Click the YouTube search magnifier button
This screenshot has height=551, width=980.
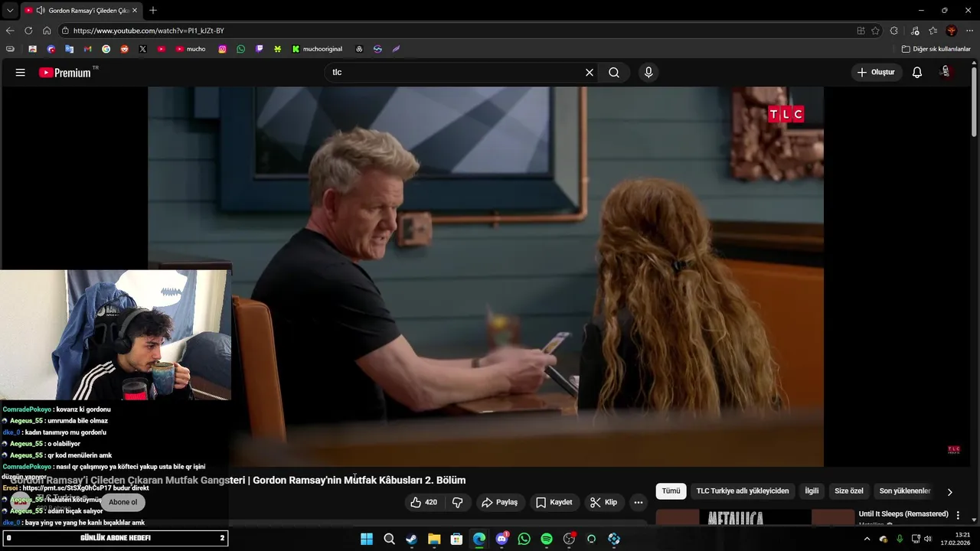point(614,73)
